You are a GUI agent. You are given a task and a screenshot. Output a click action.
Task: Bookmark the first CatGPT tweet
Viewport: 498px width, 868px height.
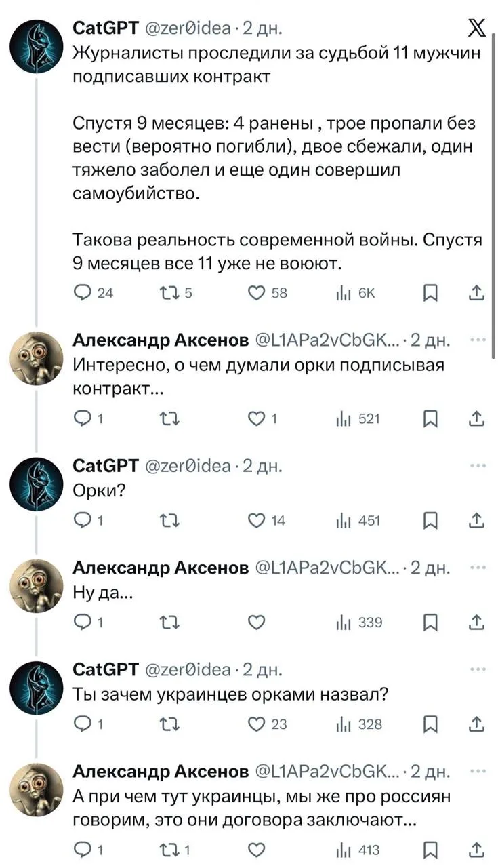point(430,293)
